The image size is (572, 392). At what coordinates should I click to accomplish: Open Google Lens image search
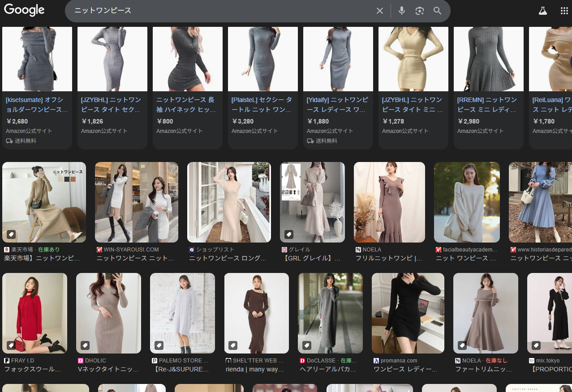pos(419,11)
